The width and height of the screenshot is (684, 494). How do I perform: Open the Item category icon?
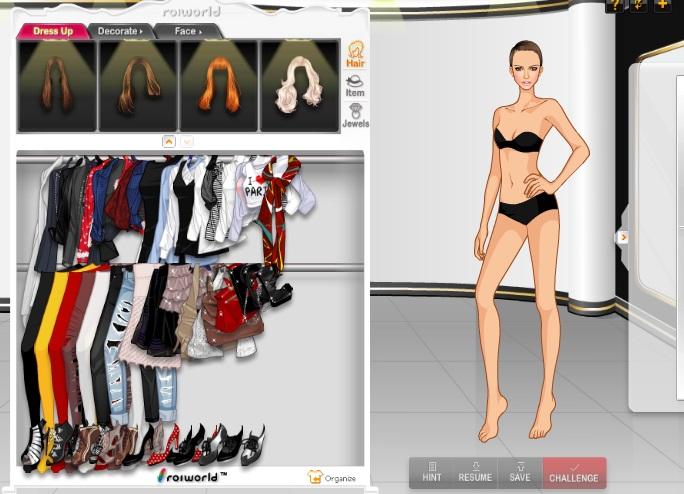[355, 85]
